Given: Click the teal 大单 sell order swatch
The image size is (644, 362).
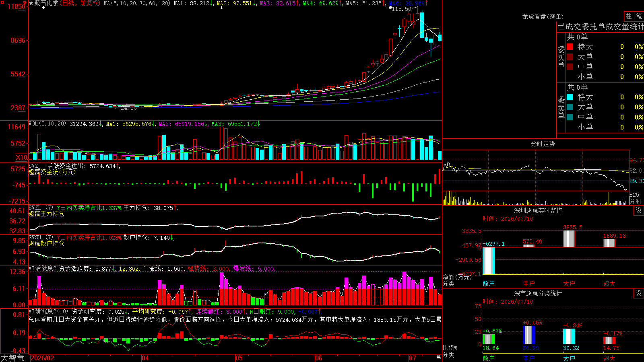Looking at the screenshot, I should click(570, 107).
